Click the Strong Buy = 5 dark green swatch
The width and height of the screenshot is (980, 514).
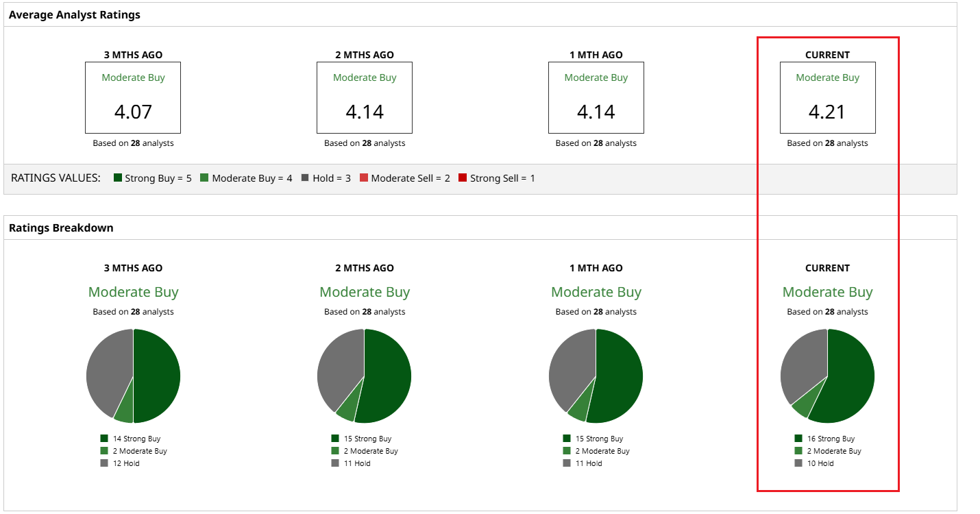click(x=118, y=178)
